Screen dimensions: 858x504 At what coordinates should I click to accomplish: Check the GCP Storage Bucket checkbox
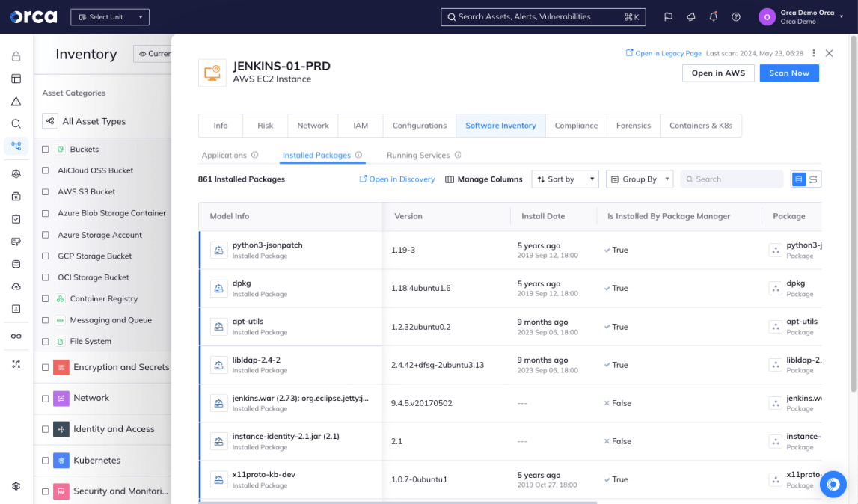click(x=46, y=256)
